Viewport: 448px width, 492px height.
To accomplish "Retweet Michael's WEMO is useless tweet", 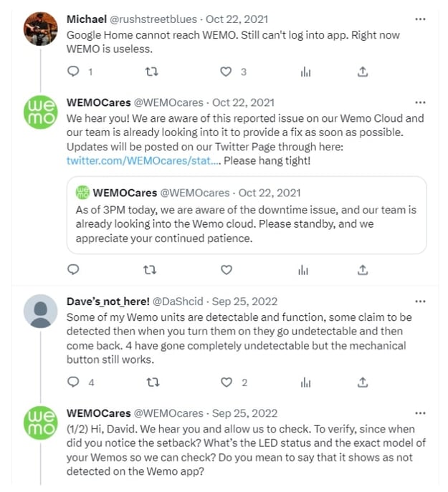I will [x=151, y=72].
